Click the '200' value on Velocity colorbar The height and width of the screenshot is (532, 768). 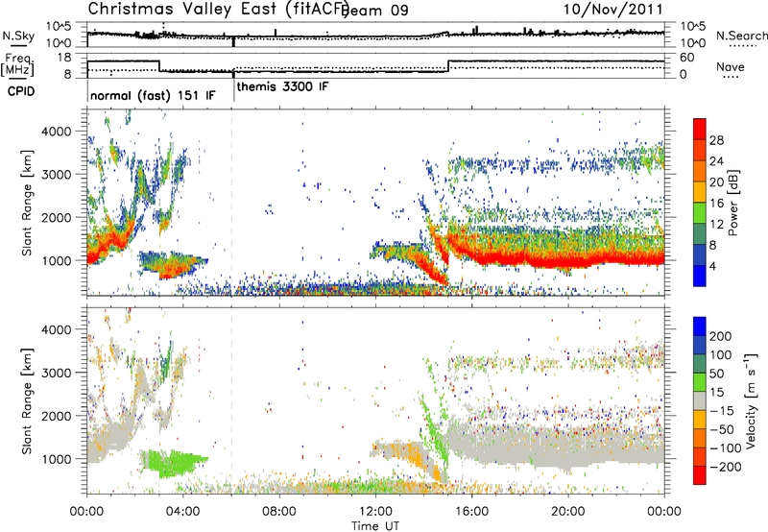point(721,336)
